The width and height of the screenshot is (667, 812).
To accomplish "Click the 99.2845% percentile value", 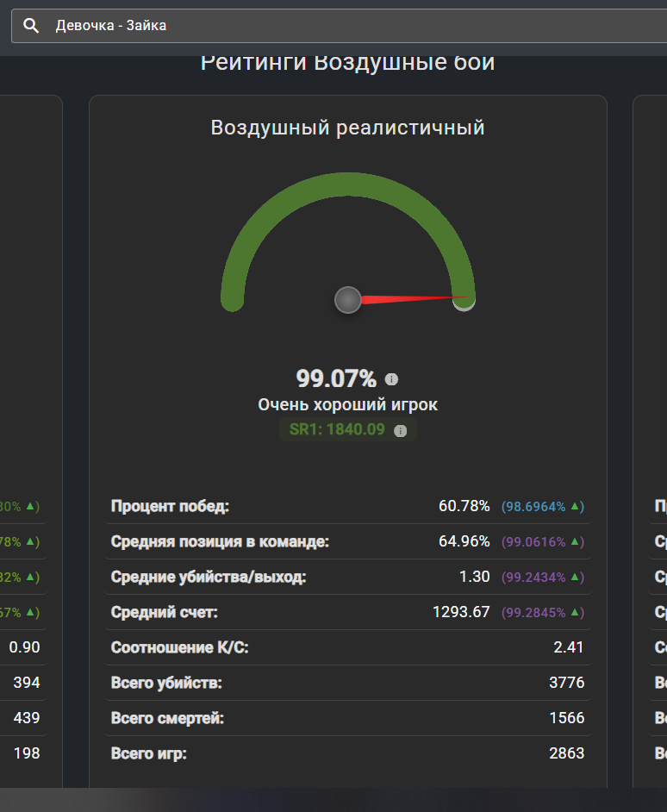I will 535,612.
